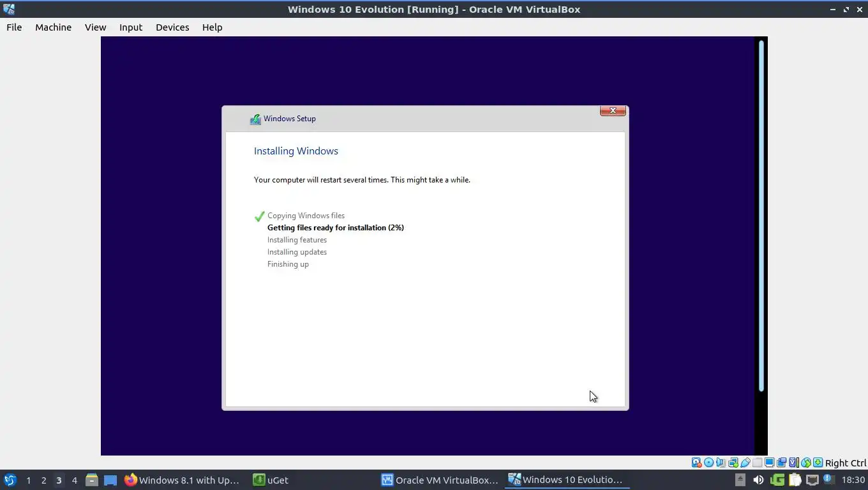
Task: Click the Finishing up step
Action: tap(288, 264)
